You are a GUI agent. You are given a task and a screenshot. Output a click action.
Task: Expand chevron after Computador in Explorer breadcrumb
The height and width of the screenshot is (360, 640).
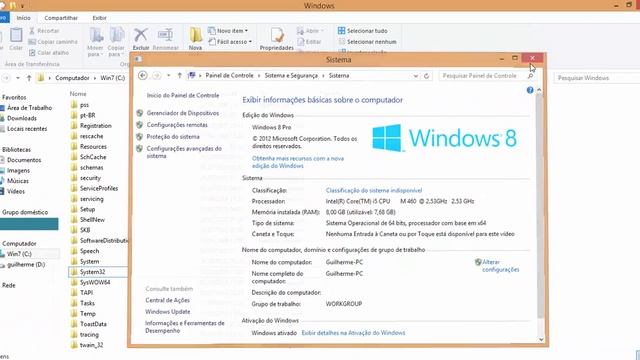(95, 78)
